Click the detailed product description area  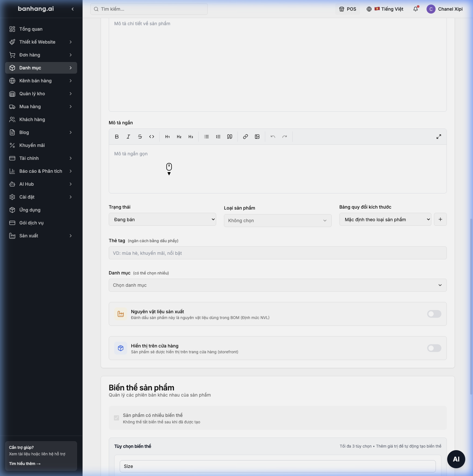coord(278,65)
